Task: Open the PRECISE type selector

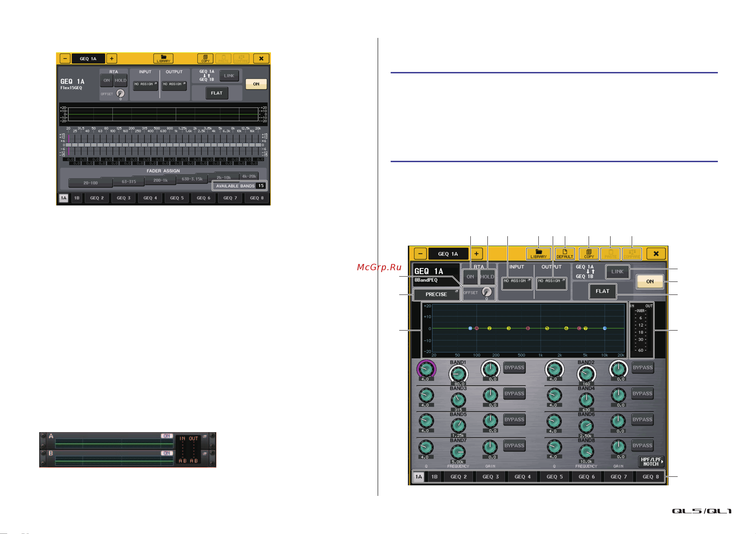Action: tap(437, 294)
